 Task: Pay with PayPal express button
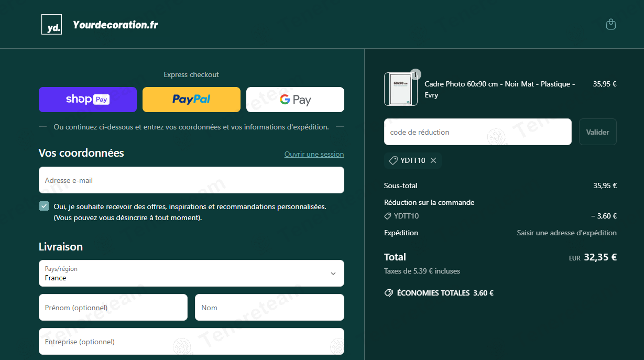191,100
